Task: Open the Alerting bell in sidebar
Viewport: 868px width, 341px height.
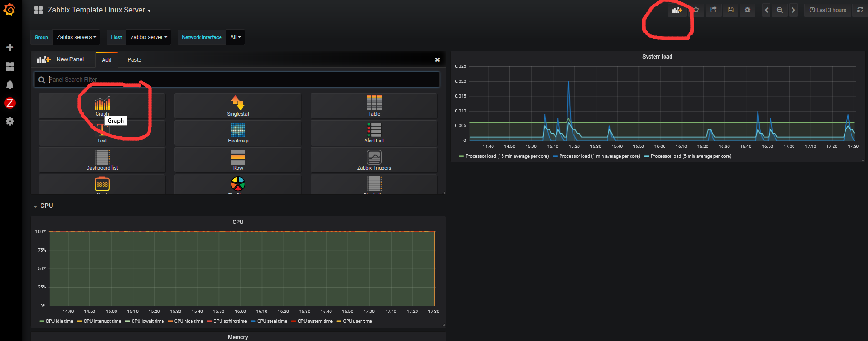Action: click(10, 85)
